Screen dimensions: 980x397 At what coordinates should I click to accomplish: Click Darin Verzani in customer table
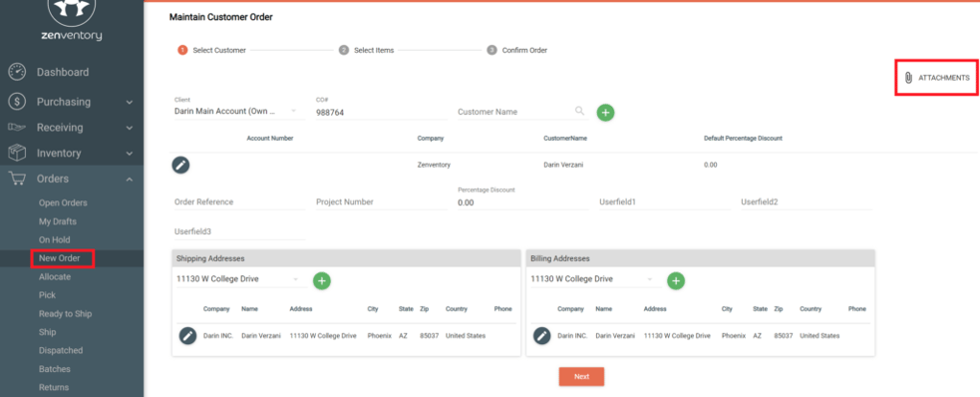click(563, 165)
